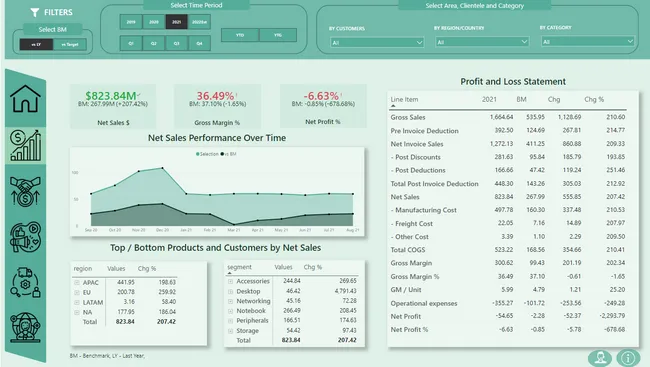Select the vs LY benchmark toggle

point(36,44)
